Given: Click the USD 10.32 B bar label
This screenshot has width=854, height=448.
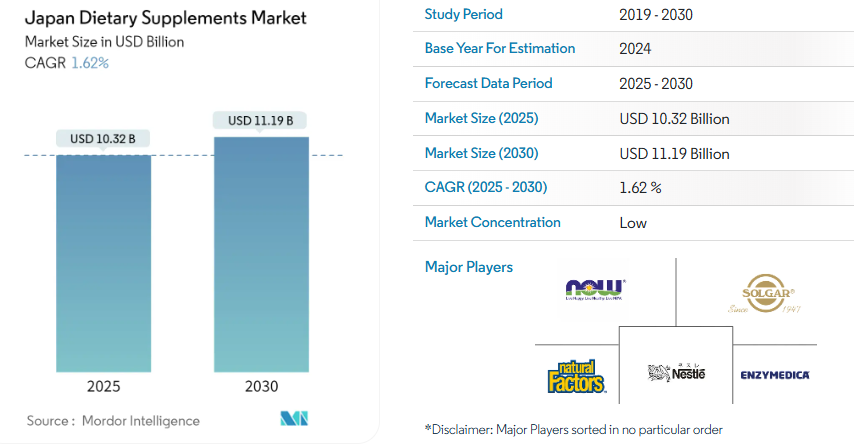Looking at the screenshot, I should click(x=103, y=138).
